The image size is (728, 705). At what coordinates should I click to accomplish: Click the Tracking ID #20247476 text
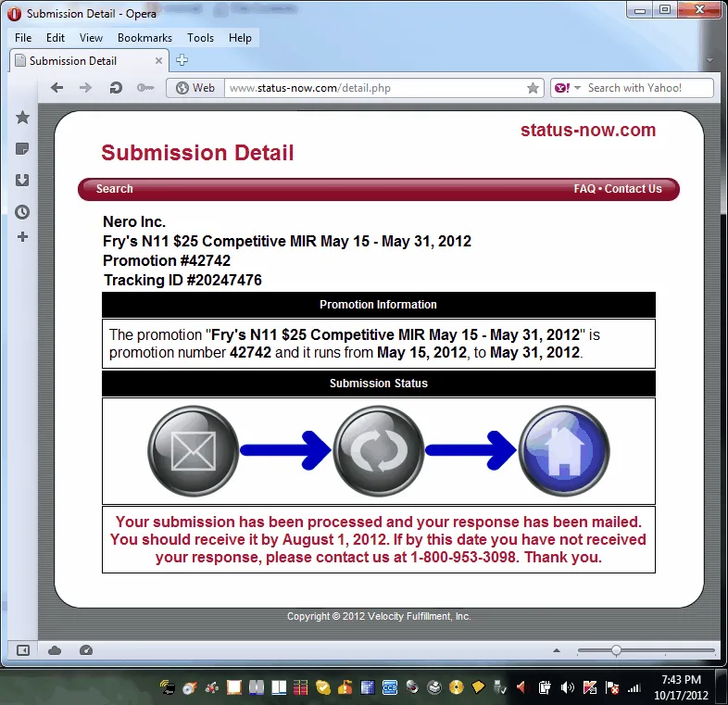182,280
